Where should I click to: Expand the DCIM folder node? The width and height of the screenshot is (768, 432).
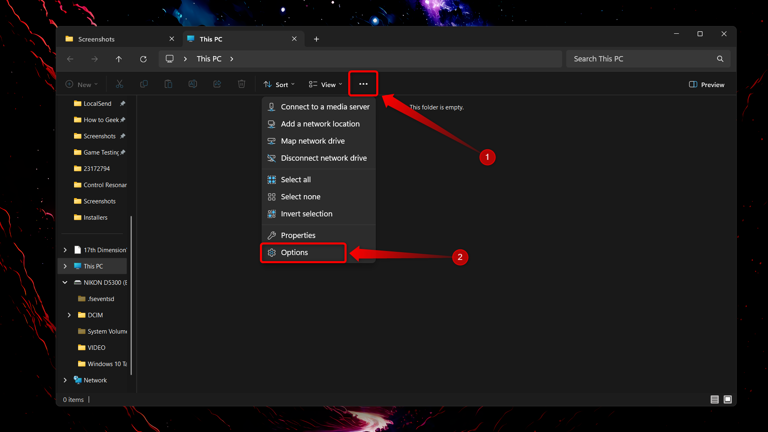69,315
